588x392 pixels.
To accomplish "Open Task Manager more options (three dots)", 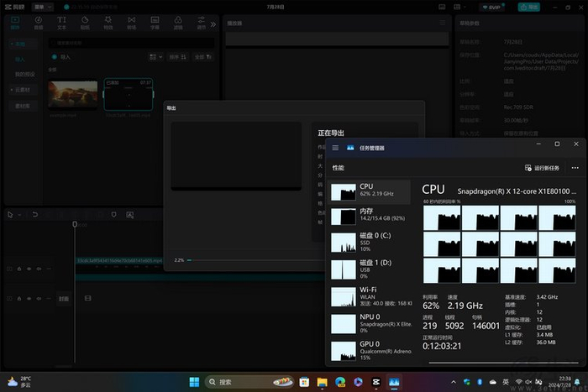I will coord(575,168).
